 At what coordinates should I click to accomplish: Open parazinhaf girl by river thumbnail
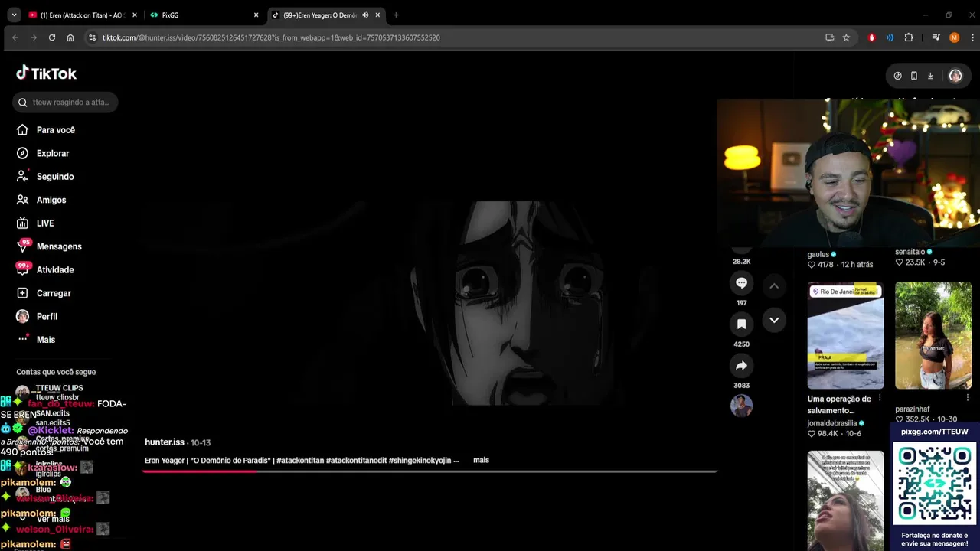pos(933,335)
